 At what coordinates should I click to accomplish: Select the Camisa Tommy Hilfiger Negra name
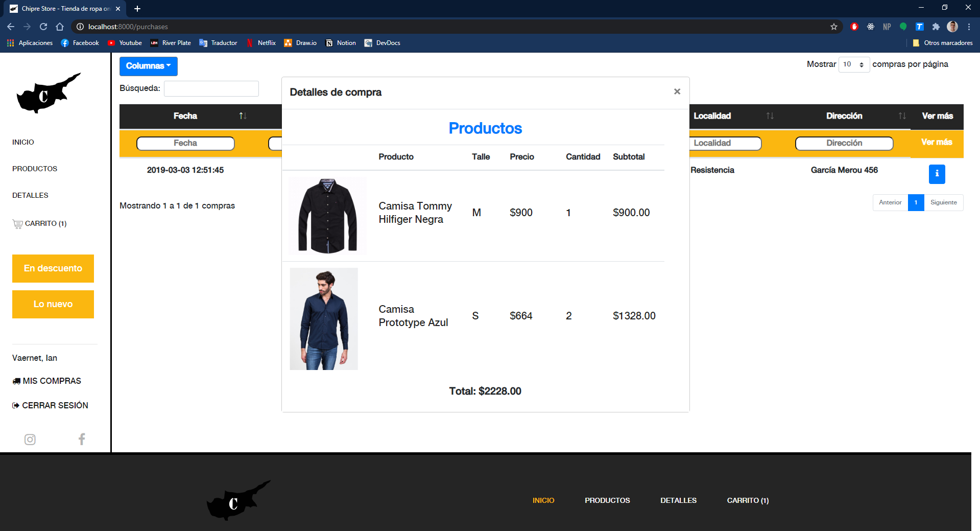(x=415, y=213)
